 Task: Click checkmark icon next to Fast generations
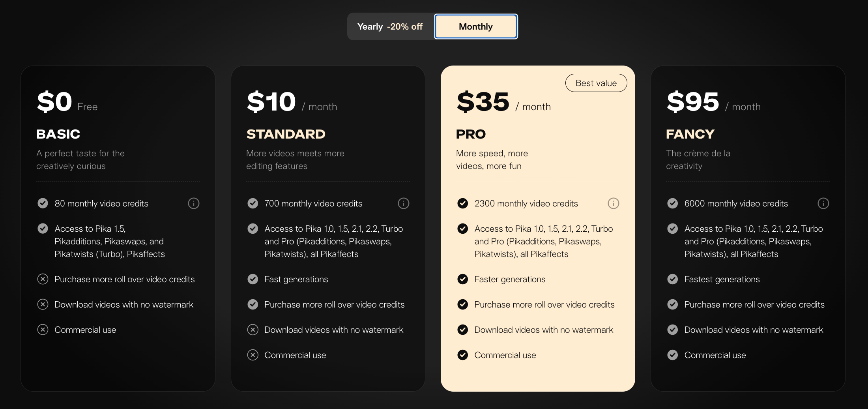tap(253, 279)
